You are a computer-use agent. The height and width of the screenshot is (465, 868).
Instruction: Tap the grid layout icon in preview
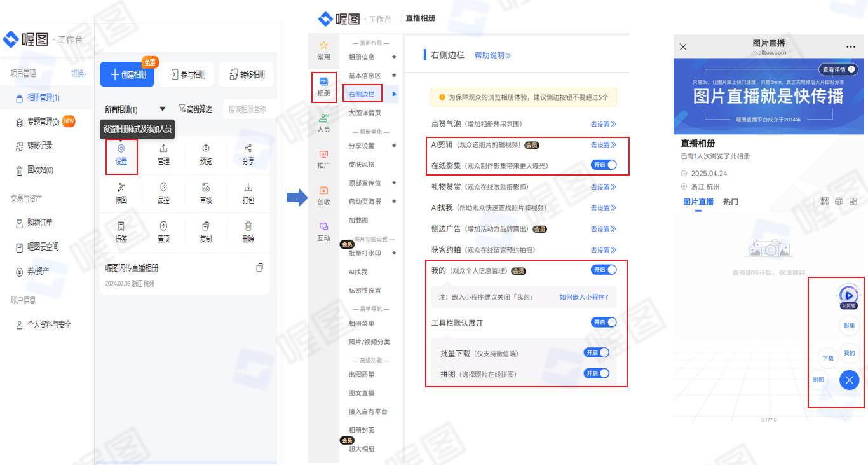(x=853, y=202)
